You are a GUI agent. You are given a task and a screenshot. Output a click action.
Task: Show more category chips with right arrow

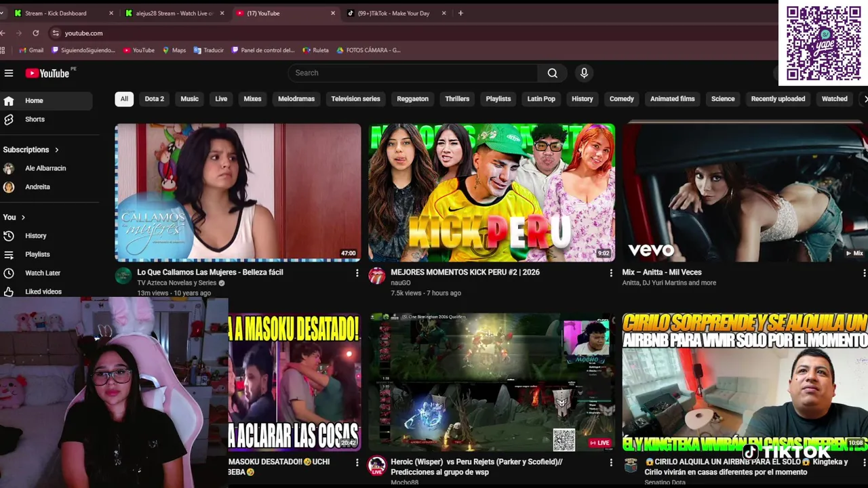tap(865, 99)
